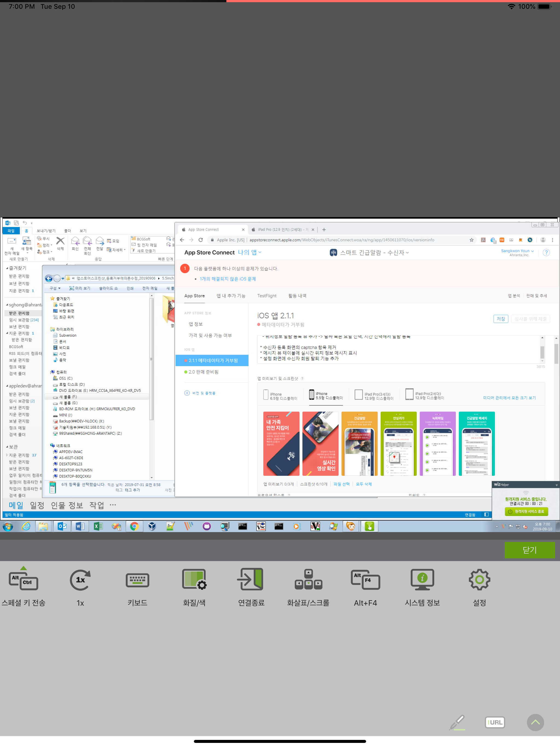The height and width of the screenshot is (747, 560).
Task: Expand the 보관 지운 편지함 37 folder
Action: click(7, 455)
